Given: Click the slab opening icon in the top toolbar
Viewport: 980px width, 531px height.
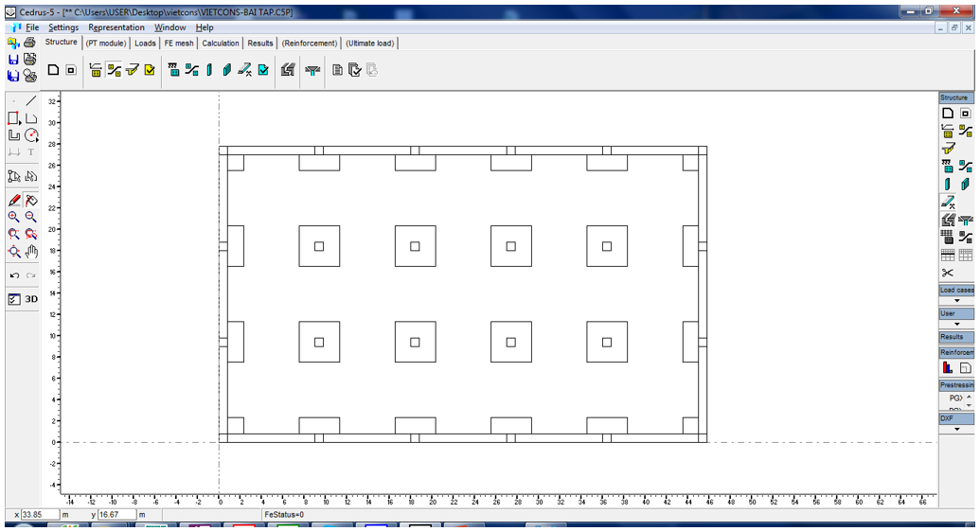Looking at the screenshot, I should pos(71,70).
